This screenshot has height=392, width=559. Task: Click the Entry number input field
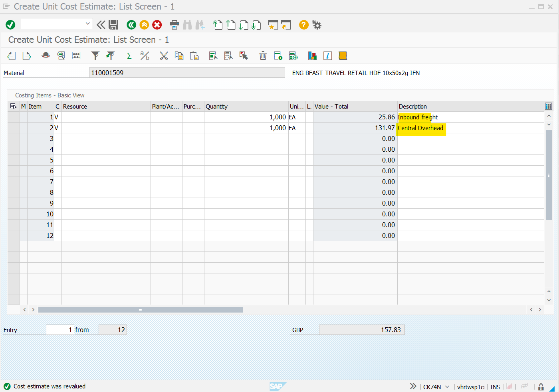tap(60, 330)
